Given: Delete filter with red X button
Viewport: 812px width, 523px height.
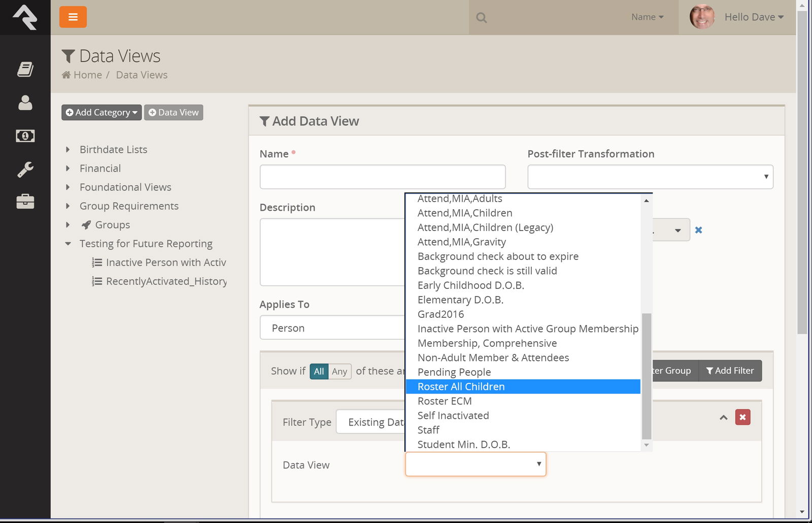Looking at the screenshot, I should pos(742,417).
